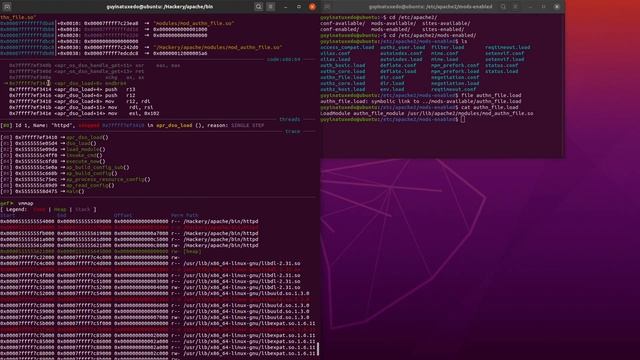Viewport: 640px width, 360px height.
Task: Click the 'vmmap' command in the gef prompt
Action: [x=26, y=203]
